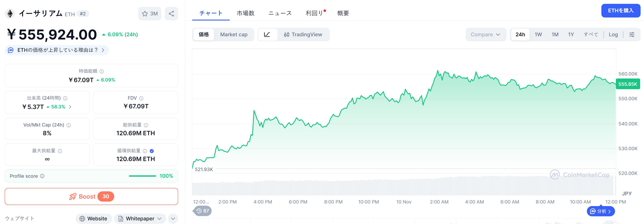The height and width of the screenshot is (224, 644).
Task: Click the 555.85K current price label
Action: (x=628, y=84)
